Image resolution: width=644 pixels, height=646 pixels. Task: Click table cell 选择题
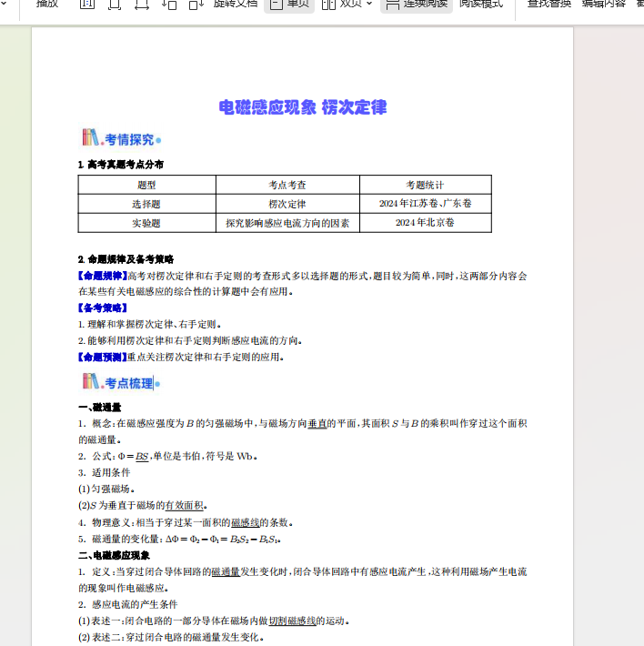[146, 204]
